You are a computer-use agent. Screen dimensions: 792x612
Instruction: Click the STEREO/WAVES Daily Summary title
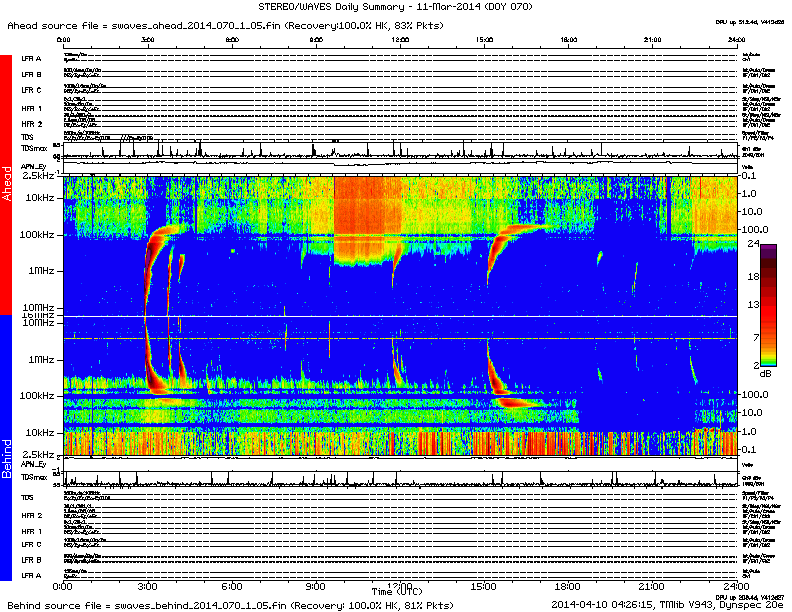(x=395, y=7)
